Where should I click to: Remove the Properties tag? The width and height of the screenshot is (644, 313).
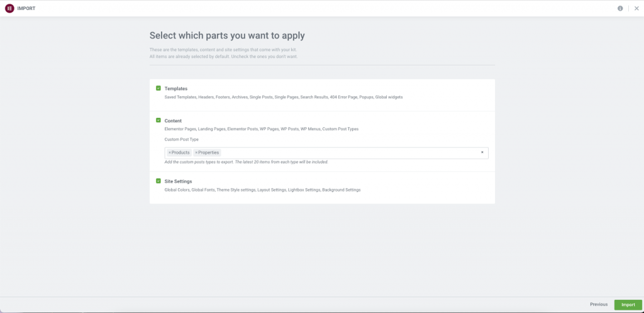[196, 152]
